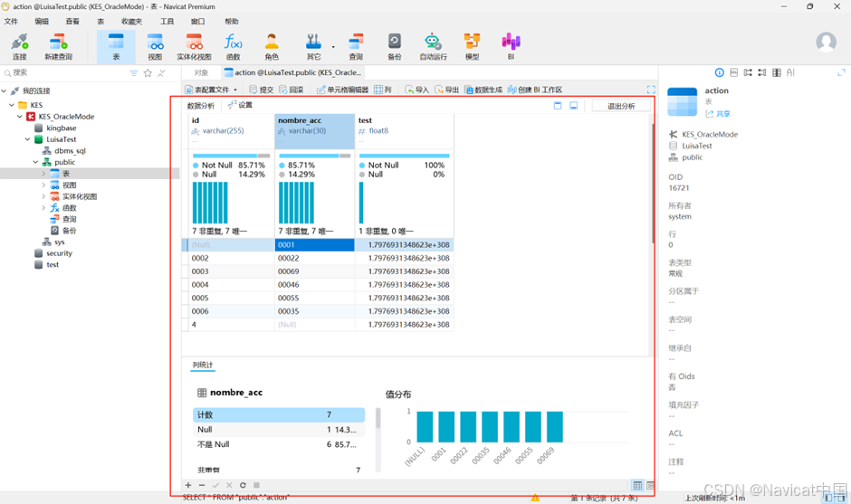Click the 连接 connection toolbar icon
The height and width of the screenshot is (504, 851).
[20, 47]
